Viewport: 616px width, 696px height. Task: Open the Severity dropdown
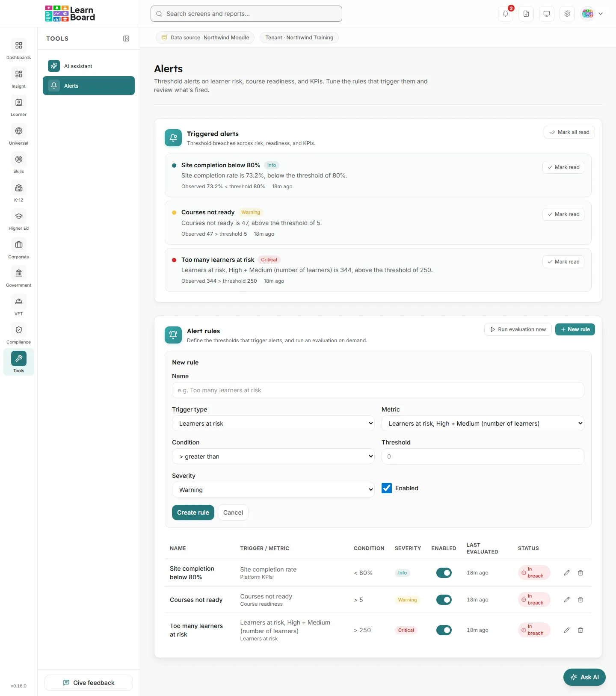click(273, 490)
